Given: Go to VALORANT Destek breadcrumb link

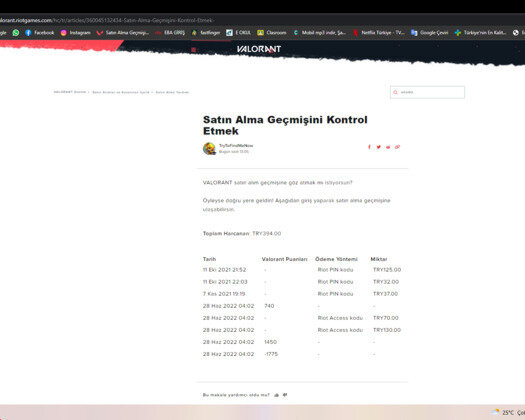Looking at the screenshot, I should point(70,92).
